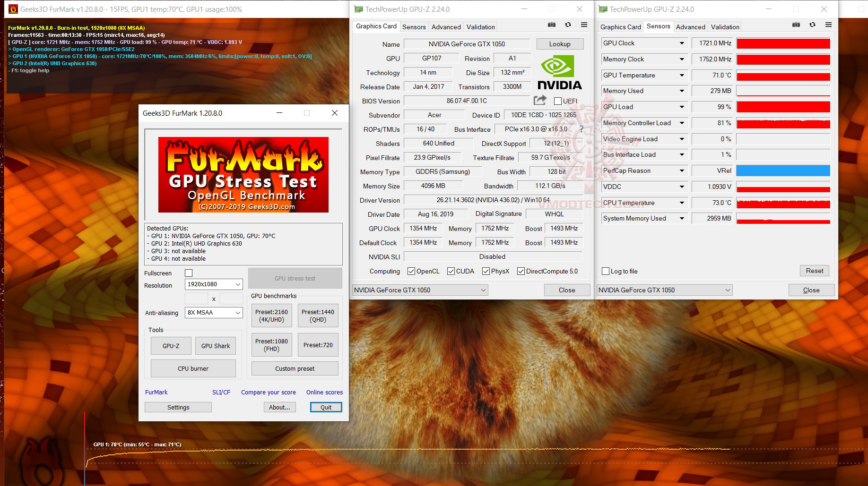
Task: Open hamburger menu in GPU-Z Sensors window
Action: point(828,25)
